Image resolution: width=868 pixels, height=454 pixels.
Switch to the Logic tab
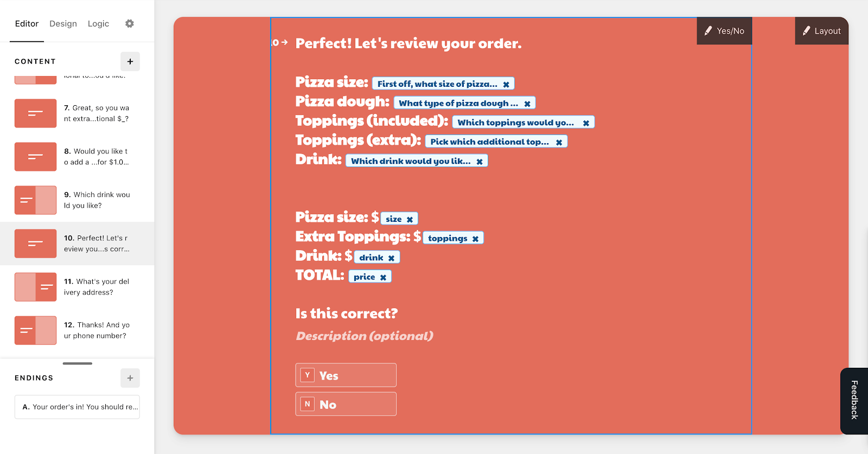[x=98, y=23]
